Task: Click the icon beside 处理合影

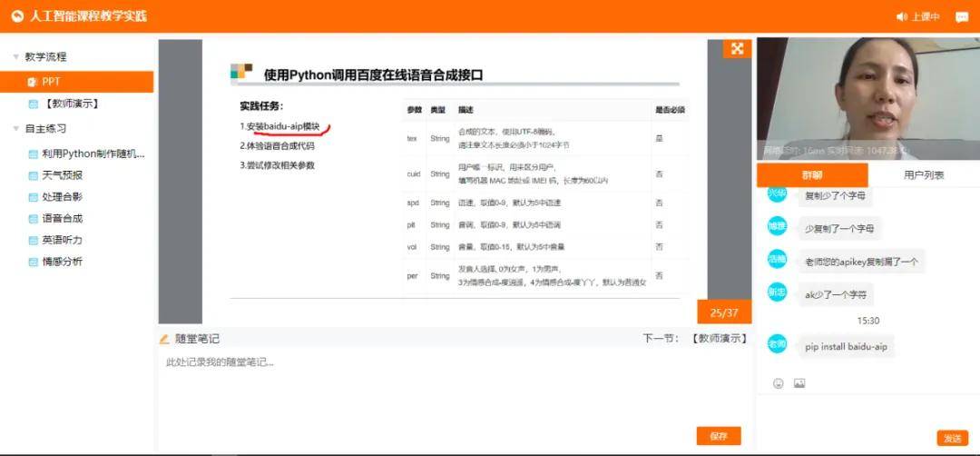Action: point(34,197)
